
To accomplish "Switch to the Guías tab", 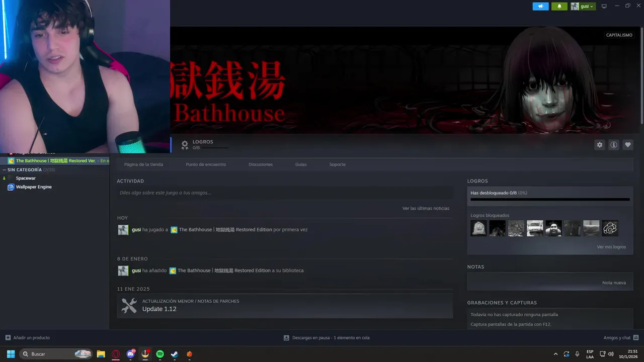I will (x=301, y=164).
